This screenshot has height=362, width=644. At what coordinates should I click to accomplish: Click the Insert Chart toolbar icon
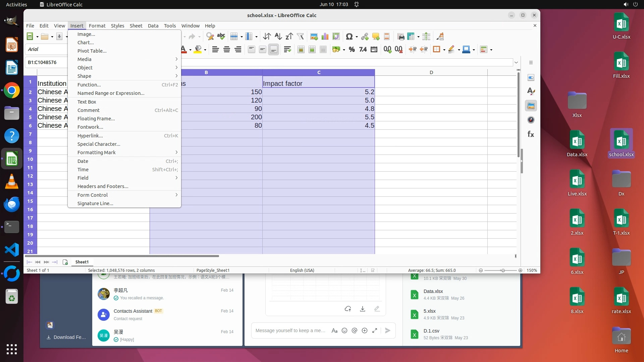coord(325,37)
